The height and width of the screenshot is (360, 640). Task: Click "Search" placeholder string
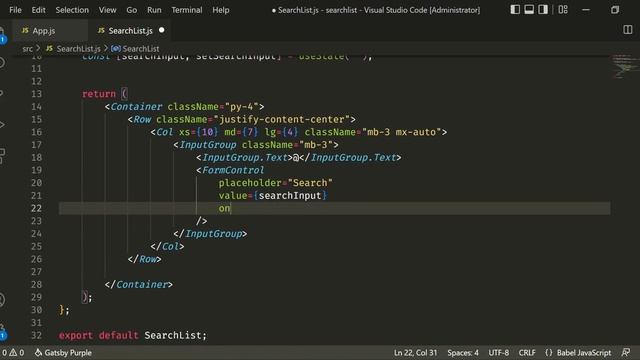tap(310, 183)
